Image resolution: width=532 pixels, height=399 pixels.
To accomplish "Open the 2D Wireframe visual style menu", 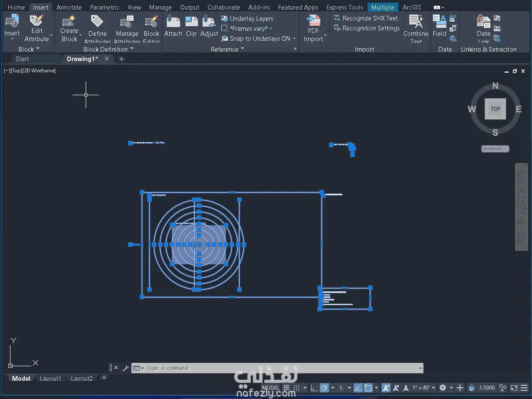I will pos(39,71).
